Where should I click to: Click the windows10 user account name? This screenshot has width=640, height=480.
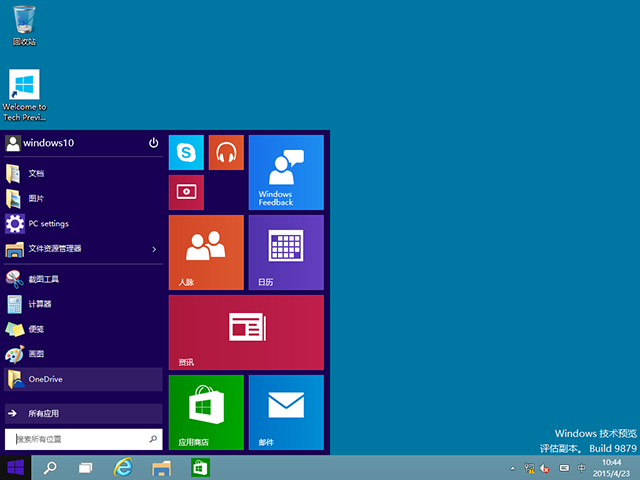point(48,143)
